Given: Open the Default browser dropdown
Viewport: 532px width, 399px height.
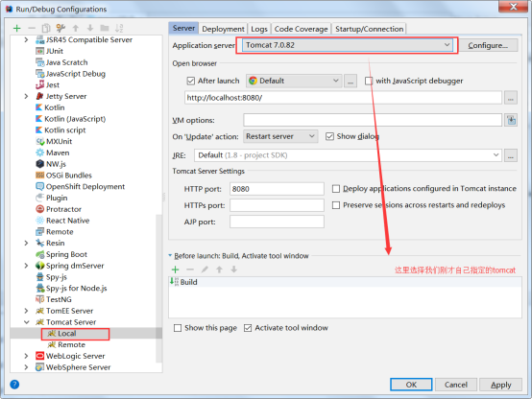Looking at the screenshot, I should click(x=294, y=81).
